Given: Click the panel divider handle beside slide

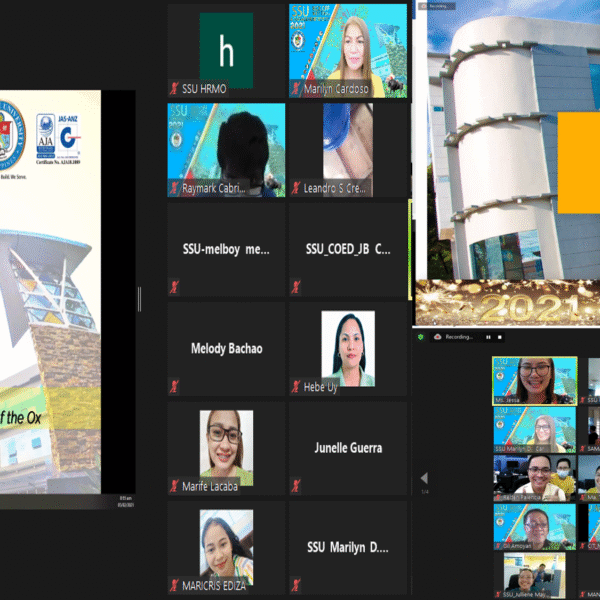Looking at the screenshot, I should coord(139,299).
